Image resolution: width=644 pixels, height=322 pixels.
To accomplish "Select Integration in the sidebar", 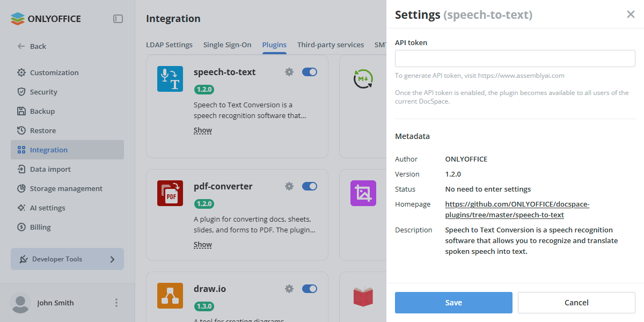I will click(67, 150).
